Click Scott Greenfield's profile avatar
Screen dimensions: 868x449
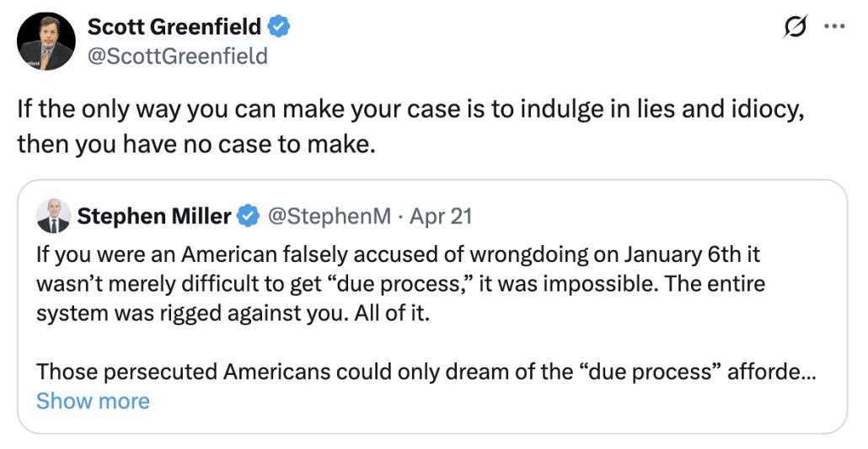(45, 41)
